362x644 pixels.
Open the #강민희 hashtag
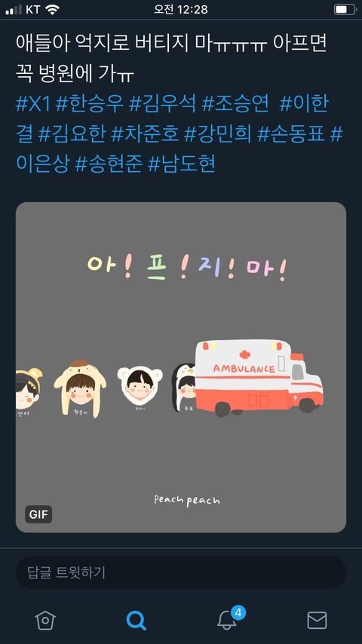point(218,134)
